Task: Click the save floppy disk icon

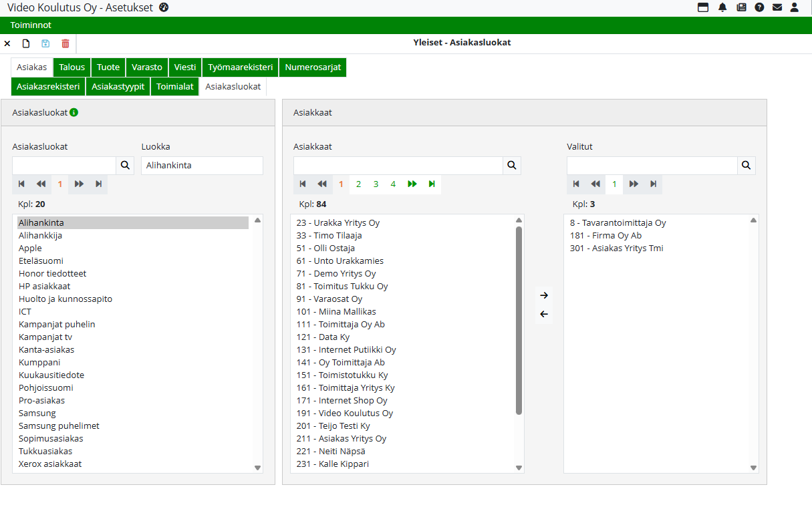Action: click(45, 43)
